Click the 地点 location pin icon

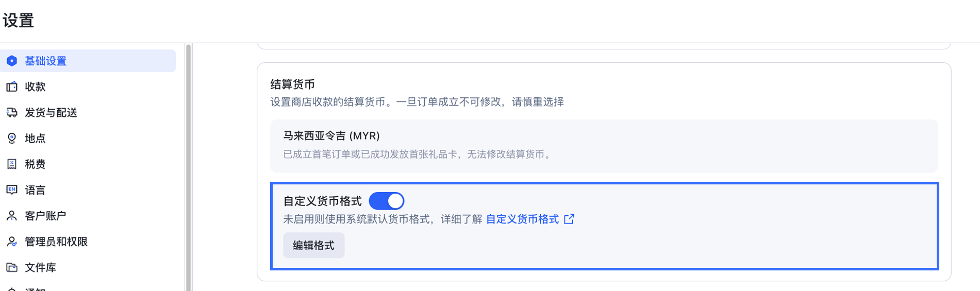[x=11, y=138]
